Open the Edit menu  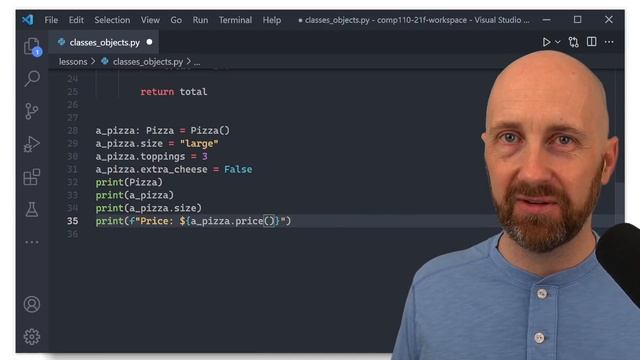(76, 20)
